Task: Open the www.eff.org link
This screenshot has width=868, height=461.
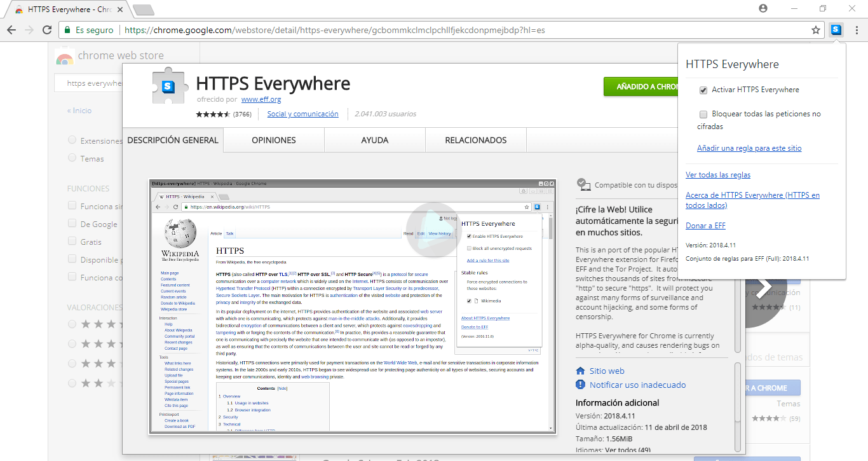Action: [x=261, y=99]
